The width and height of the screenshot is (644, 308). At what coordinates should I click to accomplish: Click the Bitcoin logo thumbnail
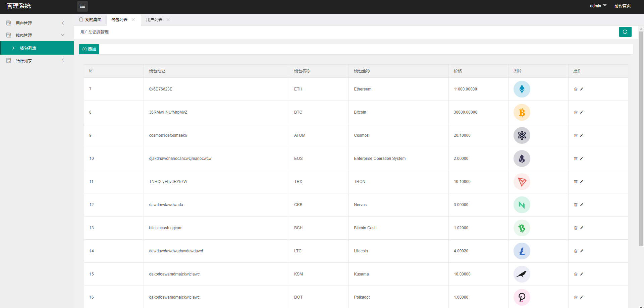coord(522,112)
